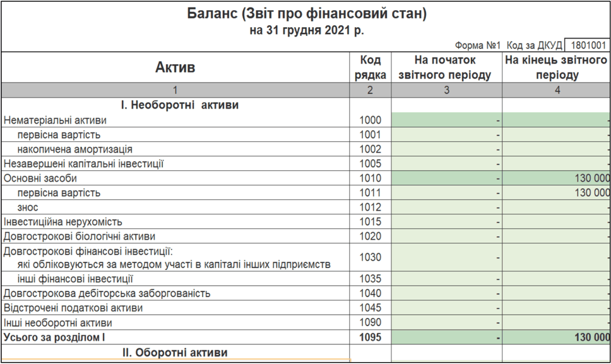
Task: Select 'Незавершені капітальні інвестиції' label
Action: pos(83,164)
